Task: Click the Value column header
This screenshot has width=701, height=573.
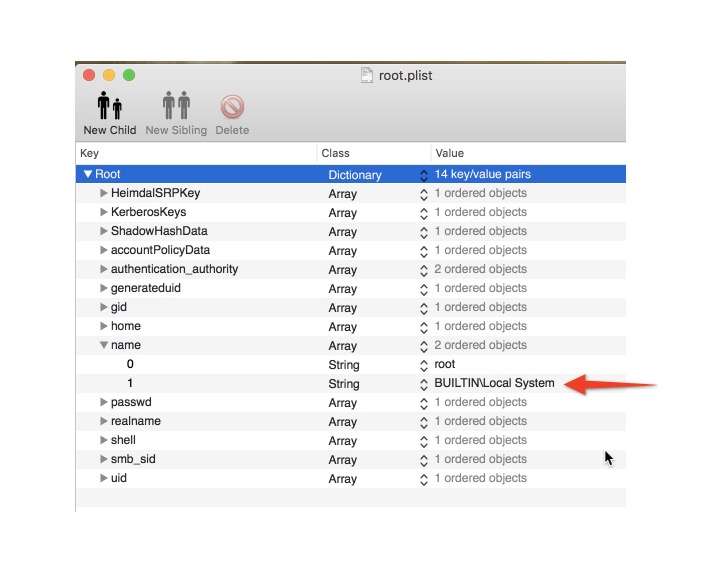Action: [x=527, y=154]
